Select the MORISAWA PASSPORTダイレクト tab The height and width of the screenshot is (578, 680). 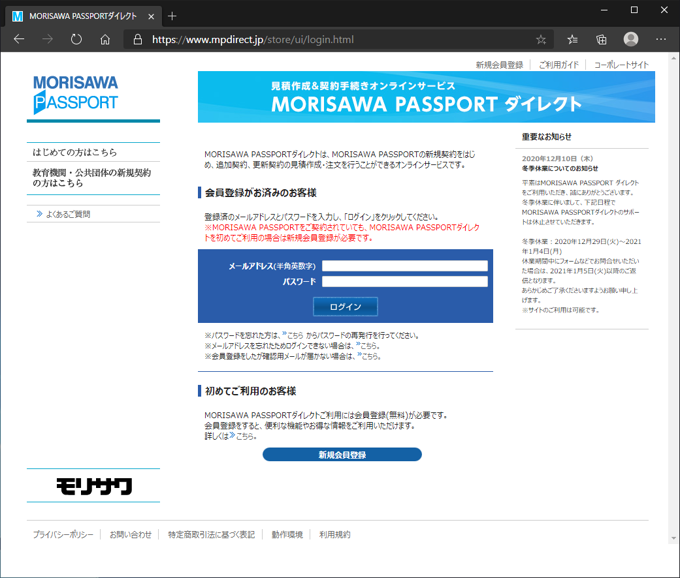point(83,16)
